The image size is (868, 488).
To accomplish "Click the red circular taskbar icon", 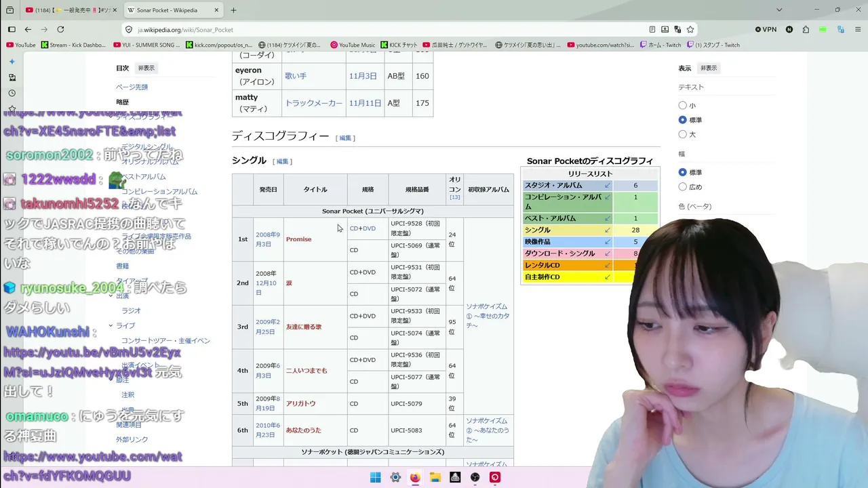I will (x=496, y=477).
